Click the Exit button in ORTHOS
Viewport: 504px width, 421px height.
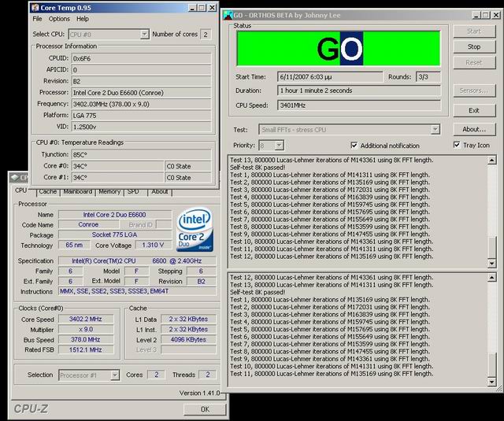474,110
